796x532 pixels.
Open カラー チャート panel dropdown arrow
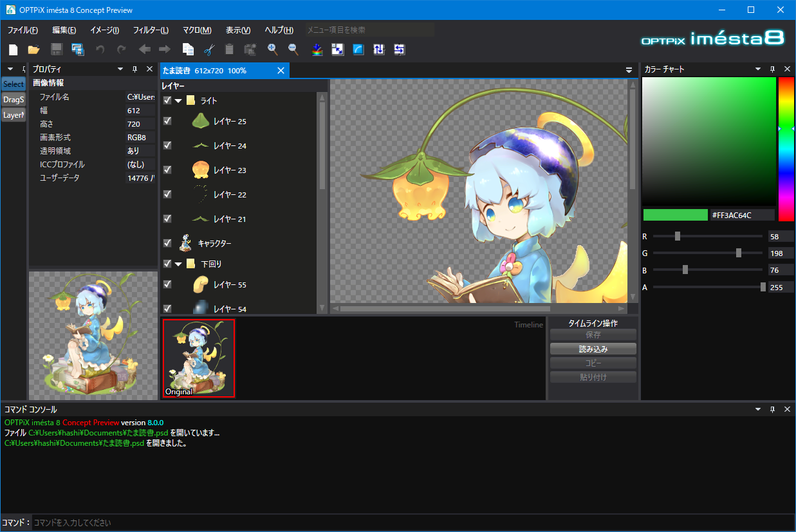758,69
